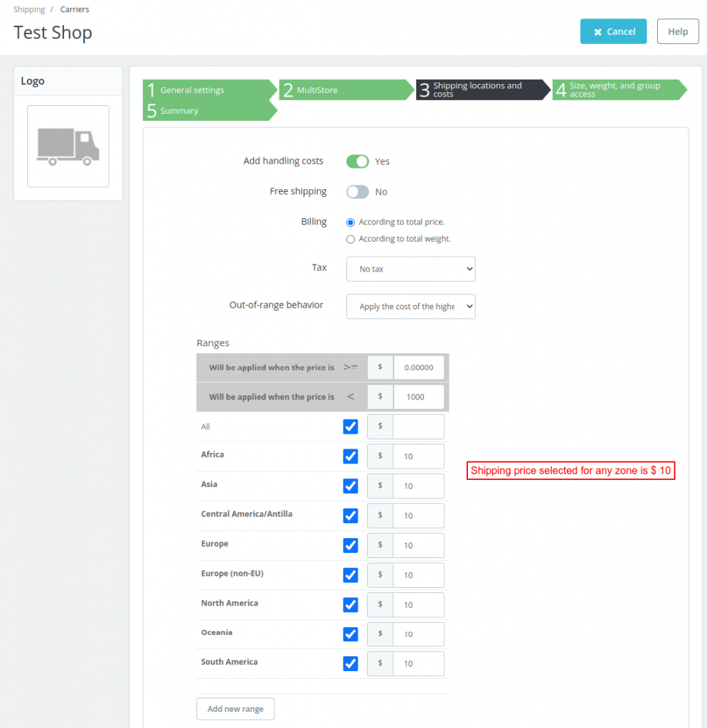The height and width of the screenshot is (728, 707).
Task: Click the North America shipping price field
Action: (418, 605)
